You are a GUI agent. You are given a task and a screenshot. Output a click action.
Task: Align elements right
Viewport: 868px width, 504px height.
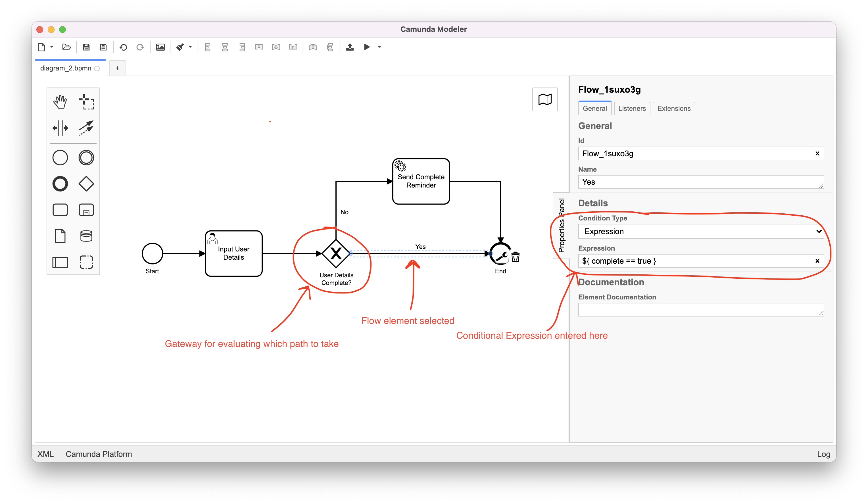coord(242,47)
